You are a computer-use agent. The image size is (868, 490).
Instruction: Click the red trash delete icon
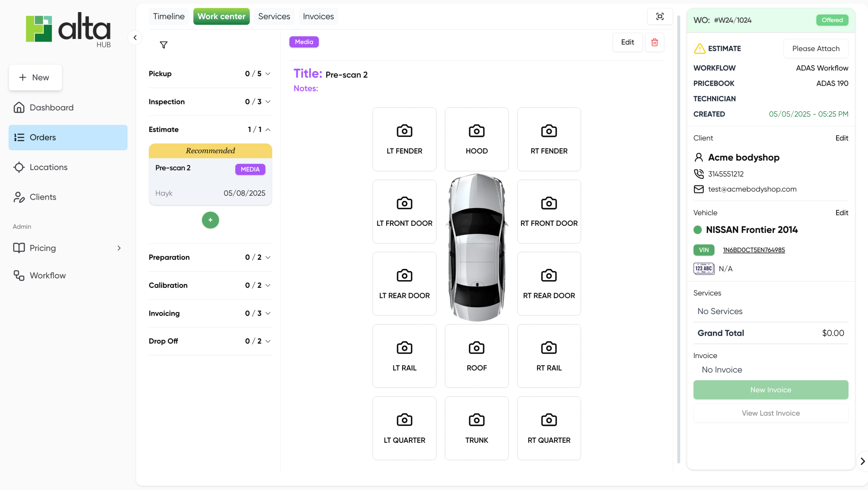tap(654, 42)
